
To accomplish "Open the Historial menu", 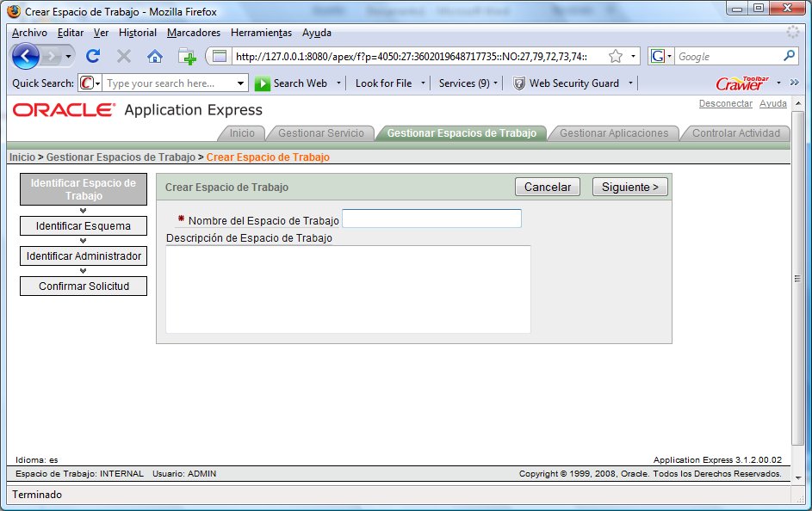I will click(137, 33).
